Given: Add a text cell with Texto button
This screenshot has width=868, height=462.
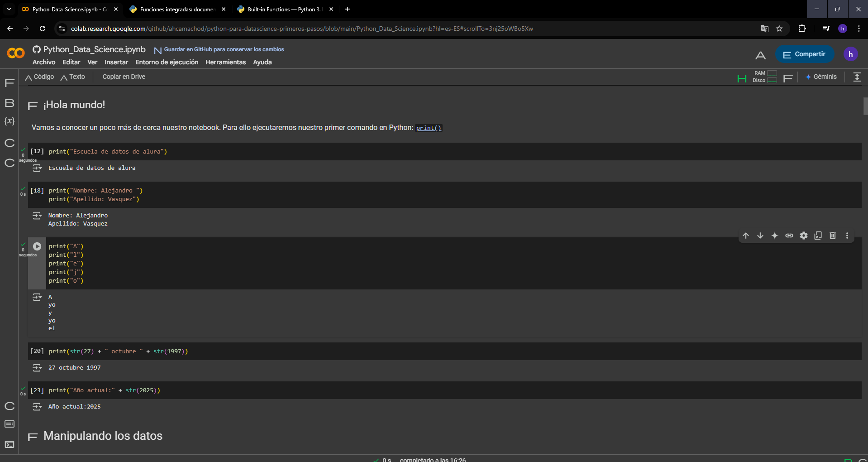Looking at the screenshot, I should (x=73, y=77).
